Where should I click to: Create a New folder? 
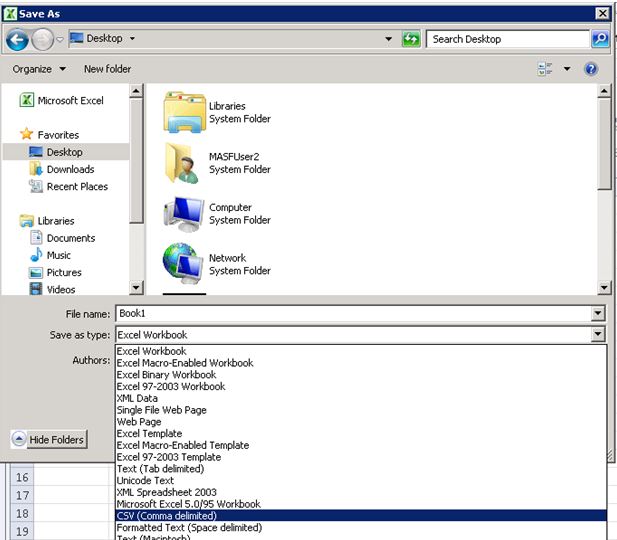tap(107, 69)
